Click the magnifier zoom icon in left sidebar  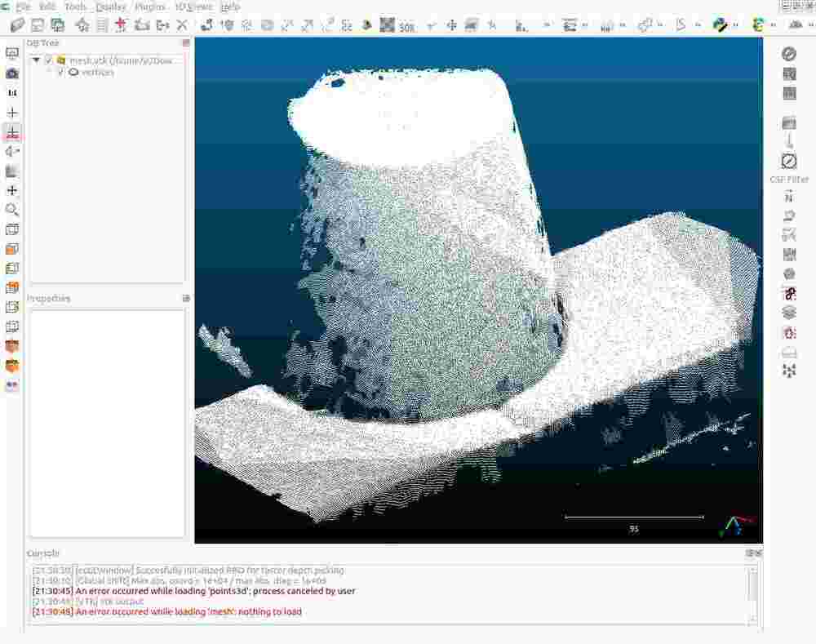coord(12,210)
